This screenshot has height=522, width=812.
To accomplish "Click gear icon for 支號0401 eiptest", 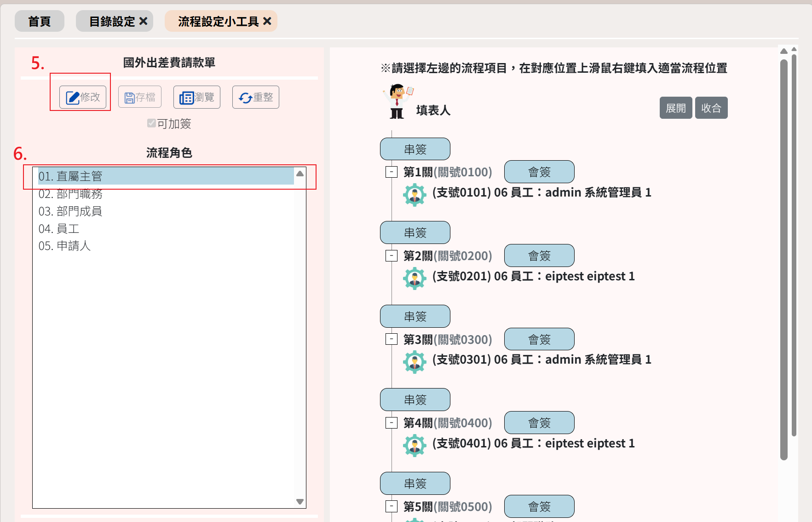I will [x=415, y=446].
